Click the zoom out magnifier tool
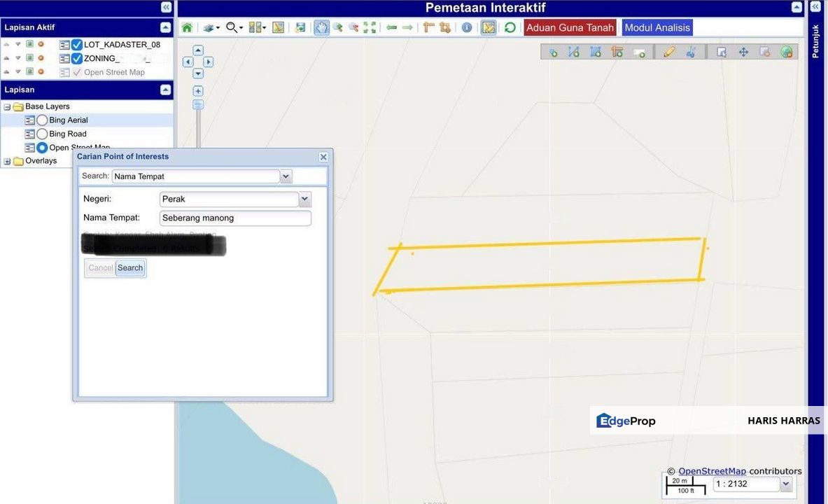The height and width of the screenshot is (504, 828). [353, 27]
